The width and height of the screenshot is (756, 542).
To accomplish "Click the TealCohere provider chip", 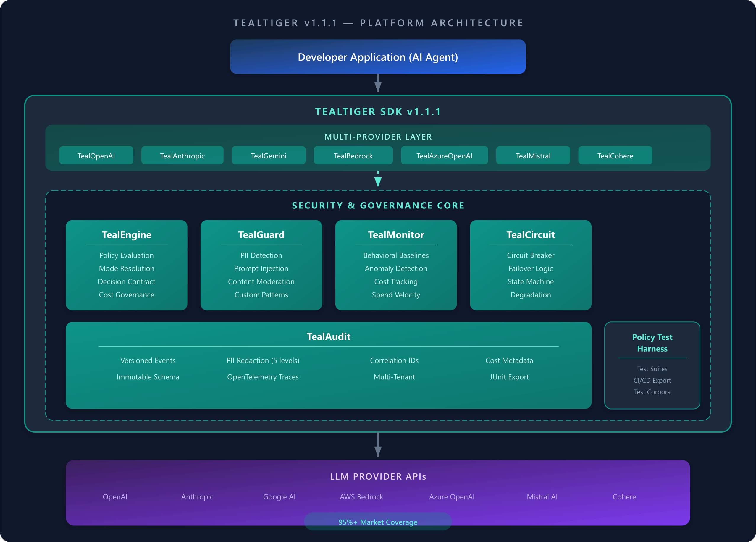I will pos(615,156).
